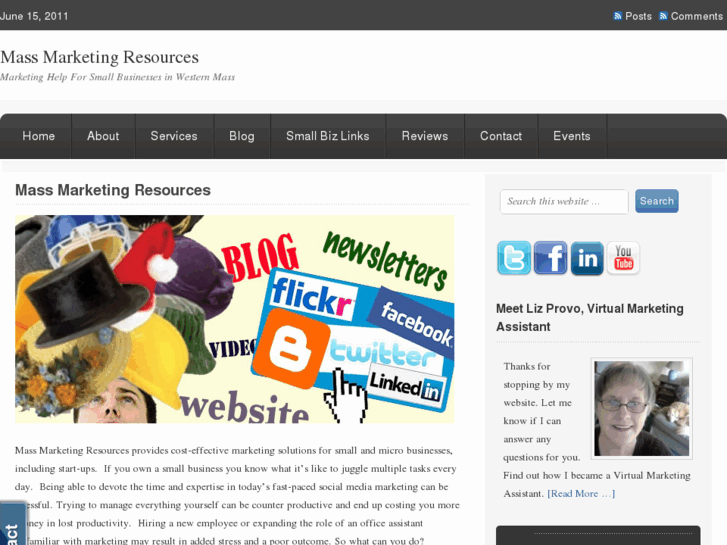Click the hats and social media banner image
This screenshot has width=727, height=545.
click(235, 319)
